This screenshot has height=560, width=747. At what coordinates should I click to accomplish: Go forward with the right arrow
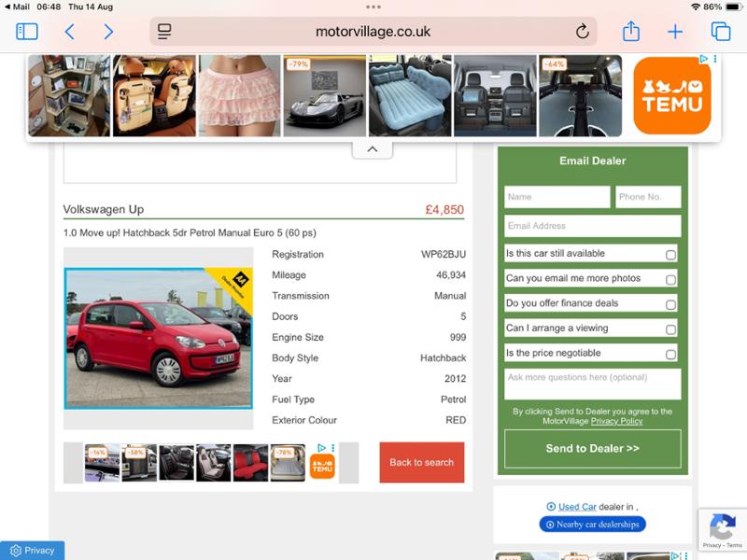point(108,32)
